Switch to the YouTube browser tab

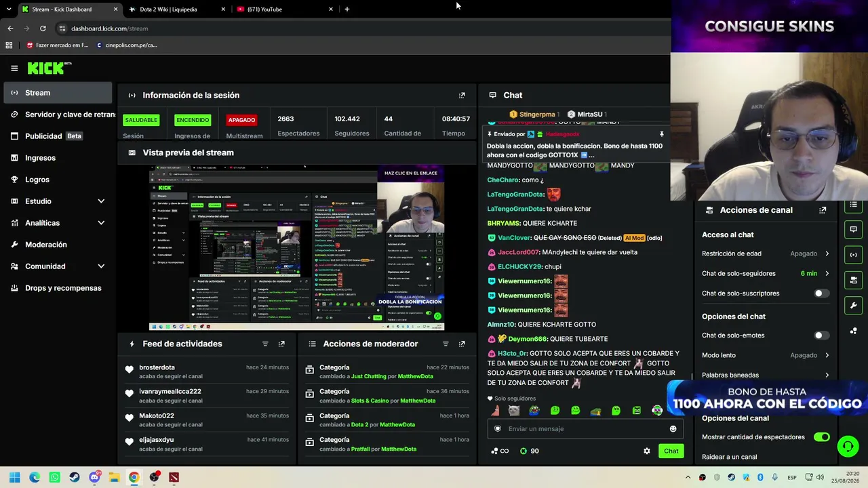tap(283, 9)
